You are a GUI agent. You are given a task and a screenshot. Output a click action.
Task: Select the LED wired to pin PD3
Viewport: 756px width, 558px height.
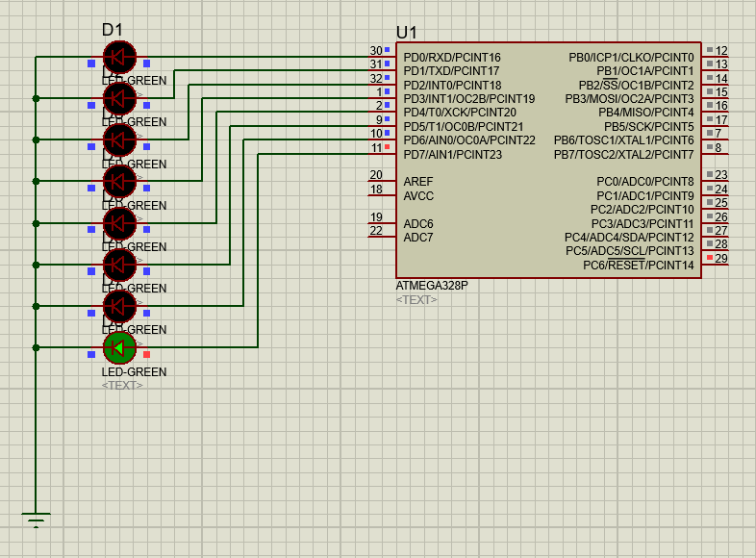coord(119,181)
